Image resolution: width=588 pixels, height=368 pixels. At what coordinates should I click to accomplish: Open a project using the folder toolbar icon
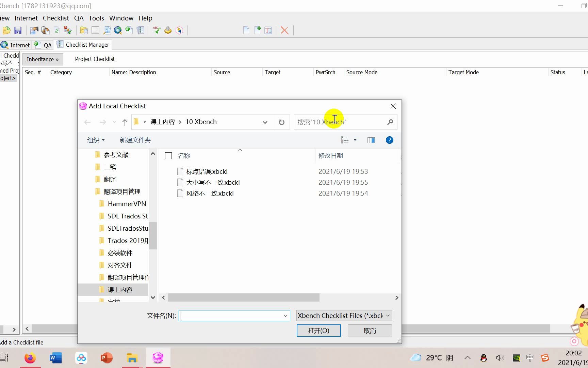pyautogui.click(x=6, y=30)
